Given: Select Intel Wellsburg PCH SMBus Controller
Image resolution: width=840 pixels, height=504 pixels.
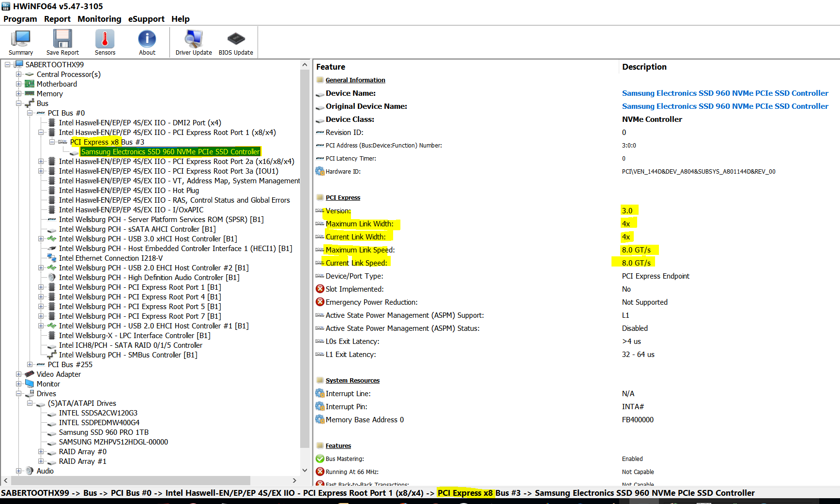Looking at the screenshot, I should [128, 355].
